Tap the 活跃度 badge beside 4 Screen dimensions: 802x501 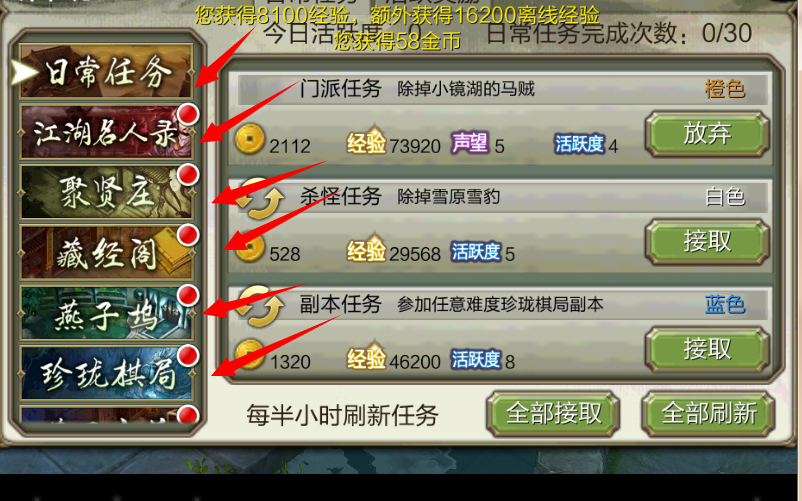tap(580, 144)
